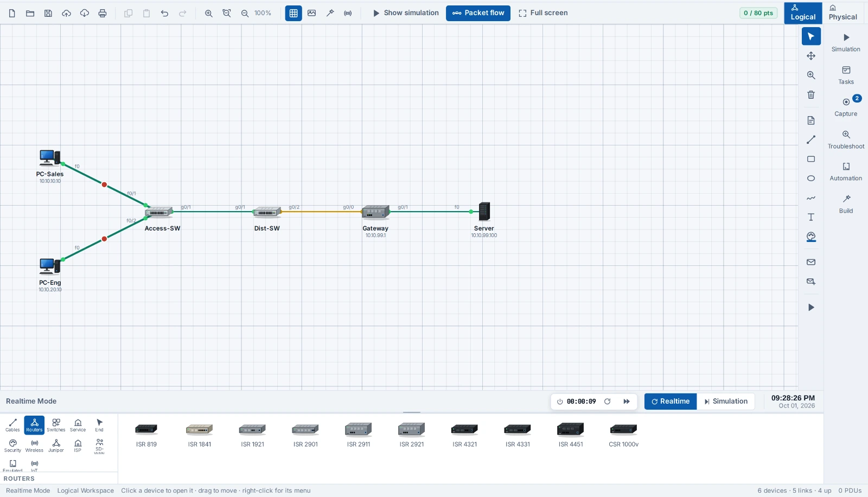Save the project with the floppy icon

point(48,13)
